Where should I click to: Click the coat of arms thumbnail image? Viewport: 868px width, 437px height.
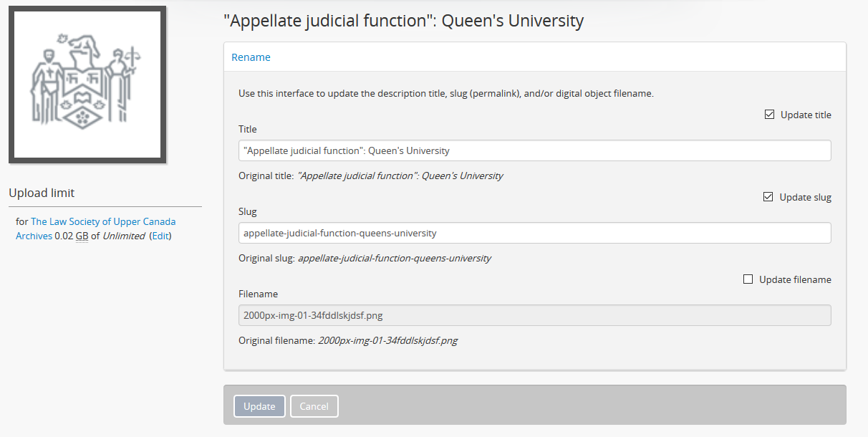pos(87,85)
